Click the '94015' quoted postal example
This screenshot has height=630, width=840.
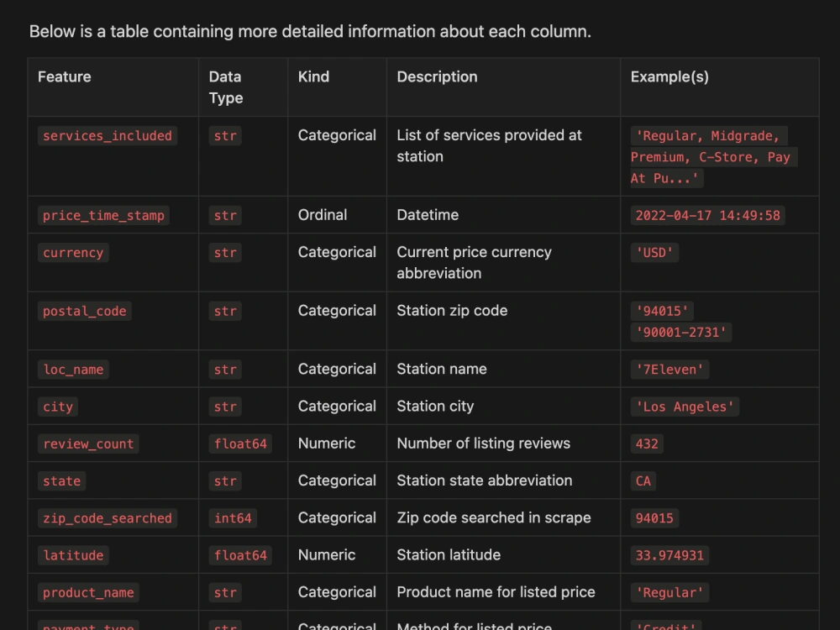(662, 311)
